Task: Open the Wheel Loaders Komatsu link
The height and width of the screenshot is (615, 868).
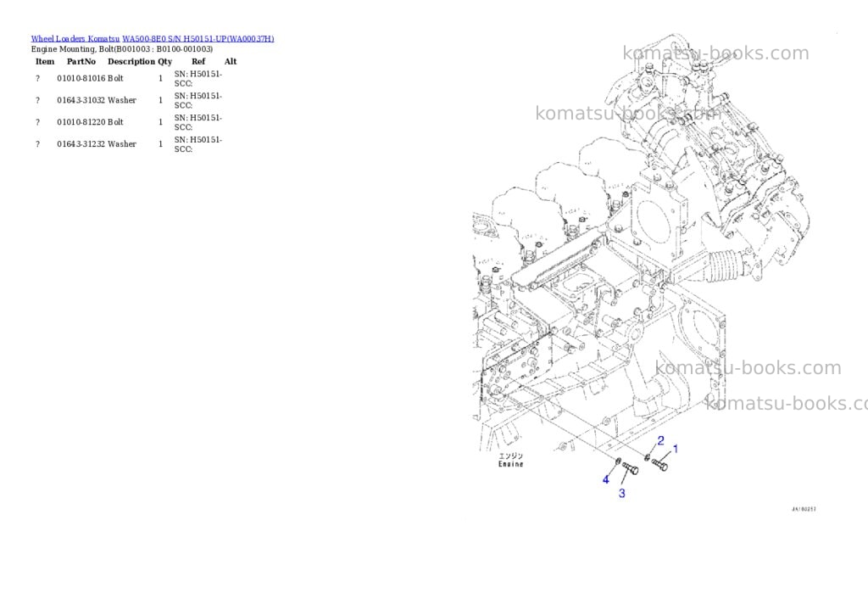Action: (x=75, y=39)
